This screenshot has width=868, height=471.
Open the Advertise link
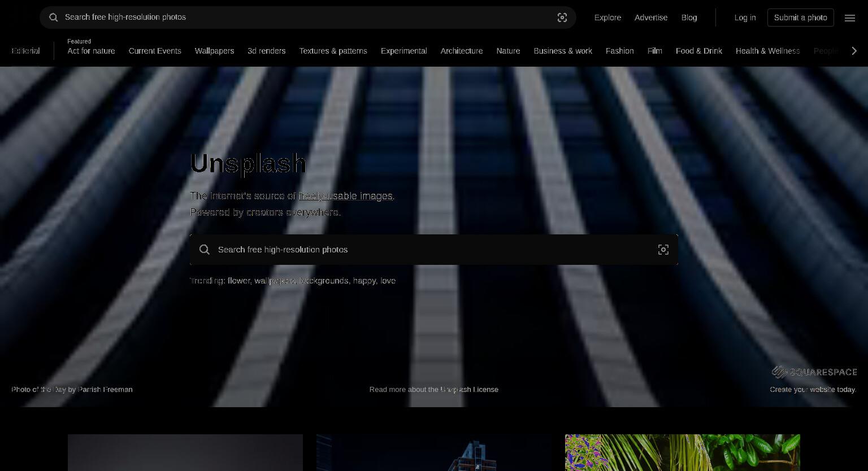(651, 18)
